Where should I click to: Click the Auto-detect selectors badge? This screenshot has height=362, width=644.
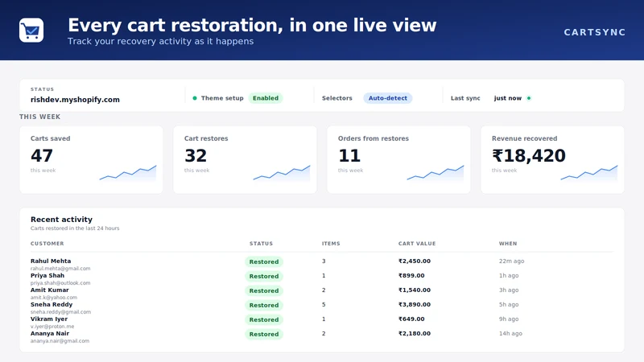pos(388,98)
